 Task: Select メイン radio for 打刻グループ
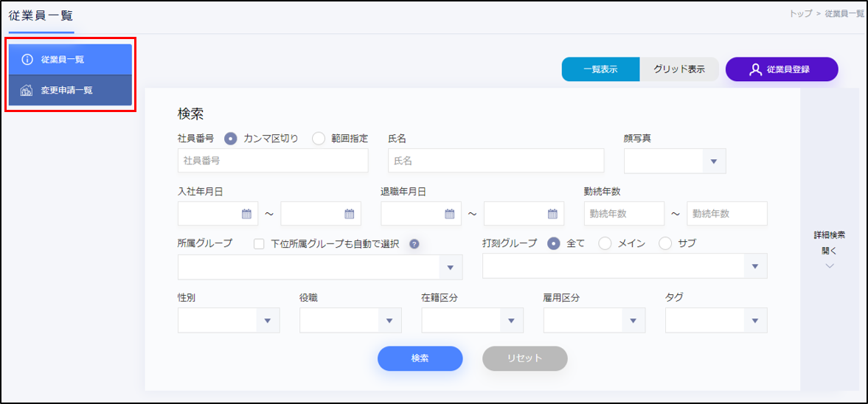[605, 243]
